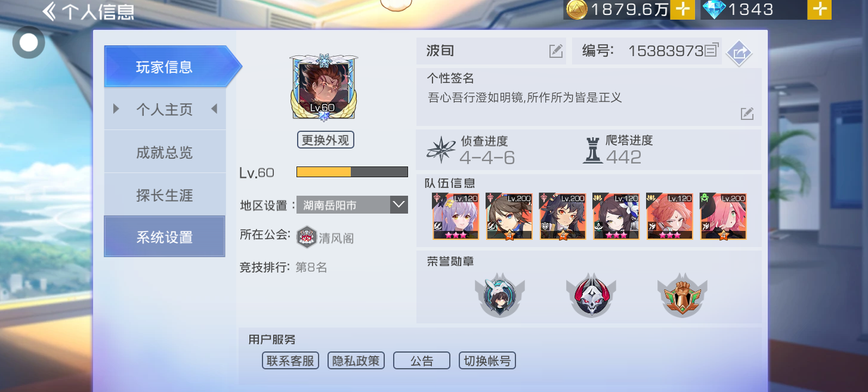The image size is (868, 392).
Task: Open the 探长生涯 tab
Action: [x=165, y=195]
